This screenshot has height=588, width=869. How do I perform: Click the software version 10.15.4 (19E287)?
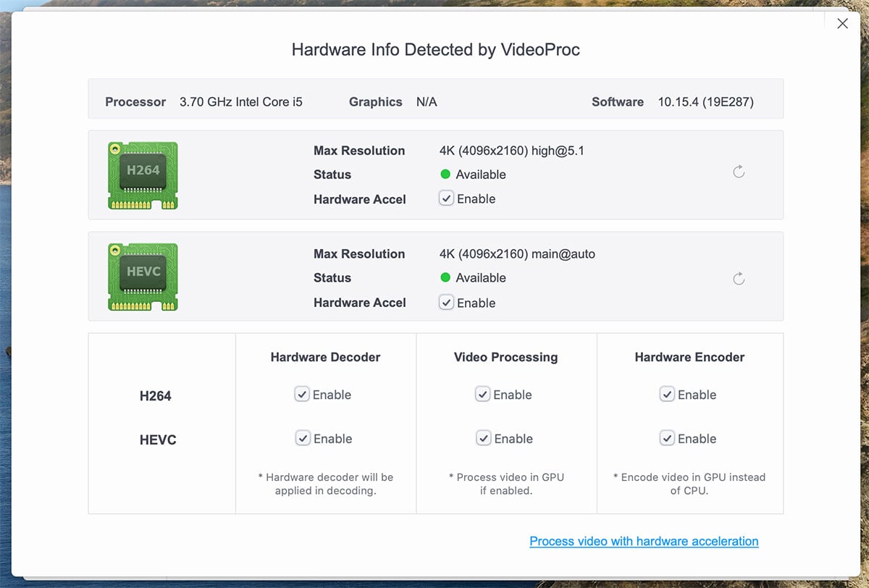pyautogui.click(x=706, y=102)
